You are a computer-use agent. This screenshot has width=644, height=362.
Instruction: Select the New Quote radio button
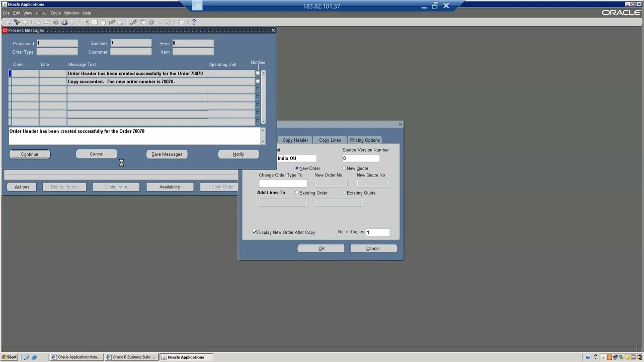[x=344, y=168]
